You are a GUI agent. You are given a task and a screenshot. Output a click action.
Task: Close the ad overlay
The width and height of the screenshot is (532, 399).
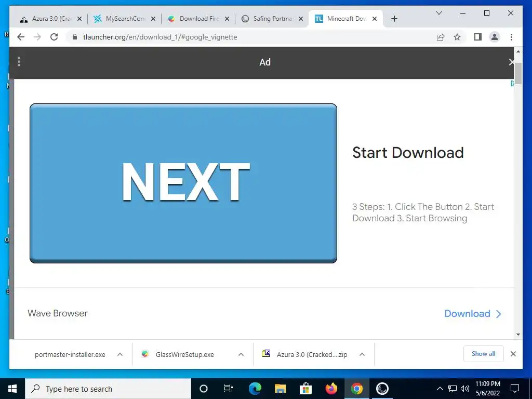pyautogui.click(x=511, y=62)
